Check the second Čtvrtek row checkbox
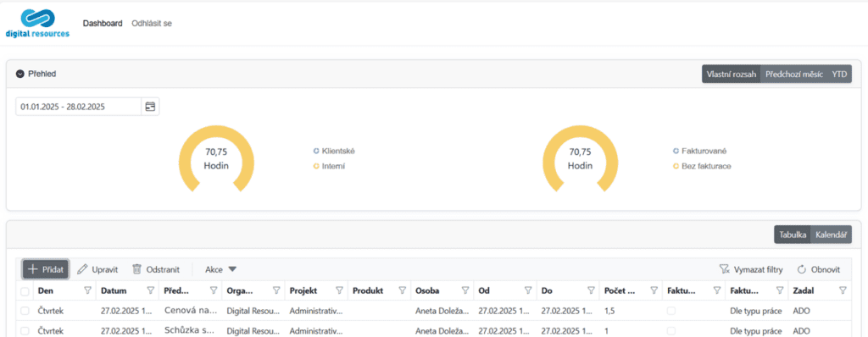Screen dimensions: 868x337 [x=25, y=331]
